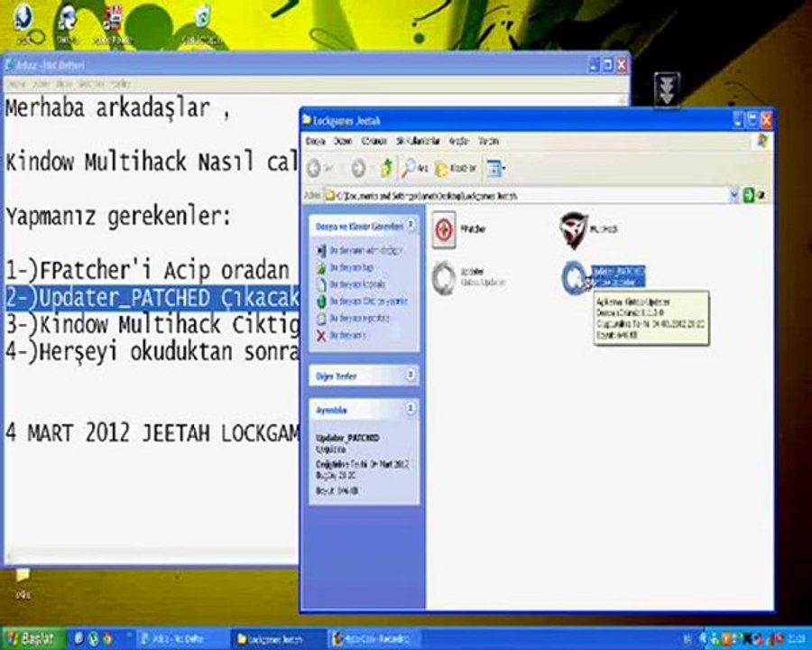Click green quick launch icon on taskbar
The height and width of the screenshot is (650, 812).
click(94, 638)
